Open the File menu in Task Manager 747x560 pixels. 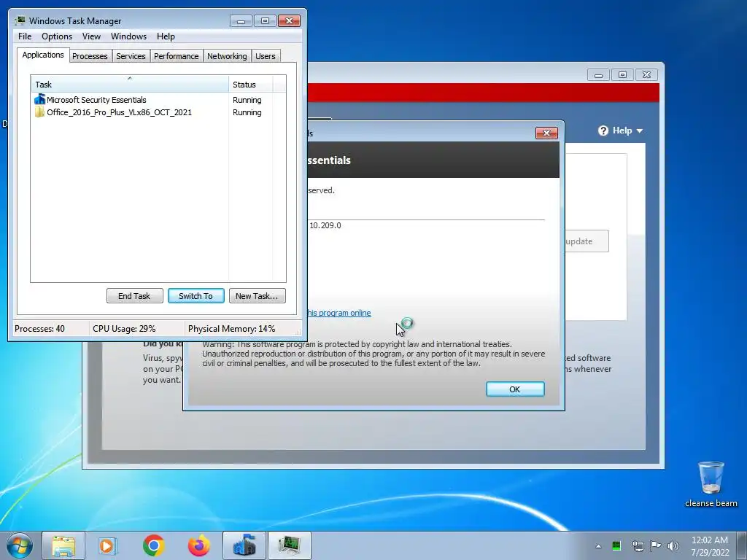point(25,36)
